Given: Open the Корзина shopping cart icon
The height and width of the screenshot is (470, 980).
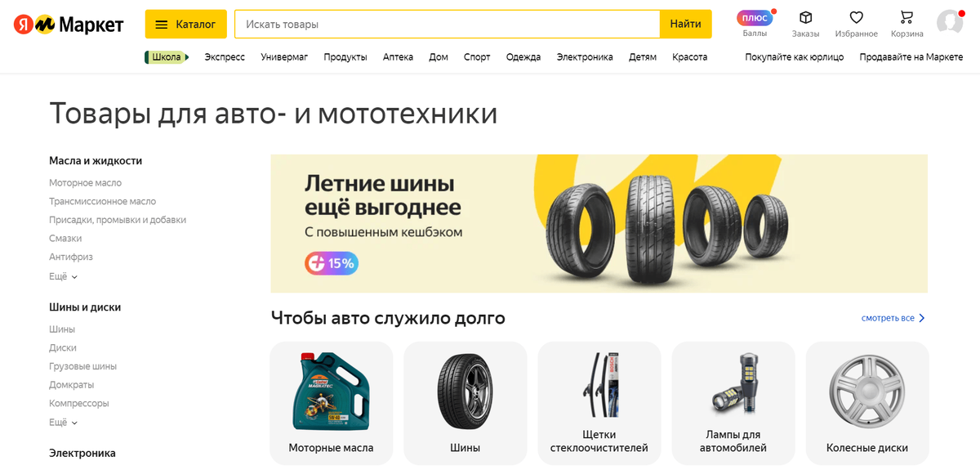Looking at the screenshot, I should [x=906, y=17].
